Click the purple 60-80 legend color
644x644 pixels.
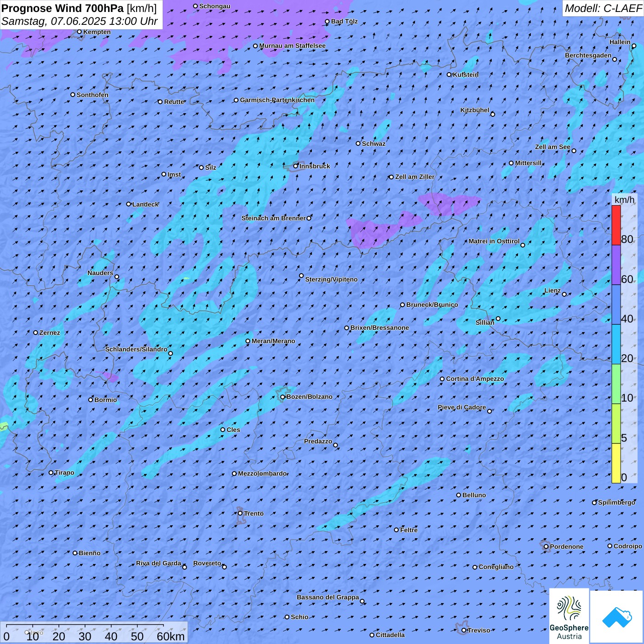click(x=616, y=265)
